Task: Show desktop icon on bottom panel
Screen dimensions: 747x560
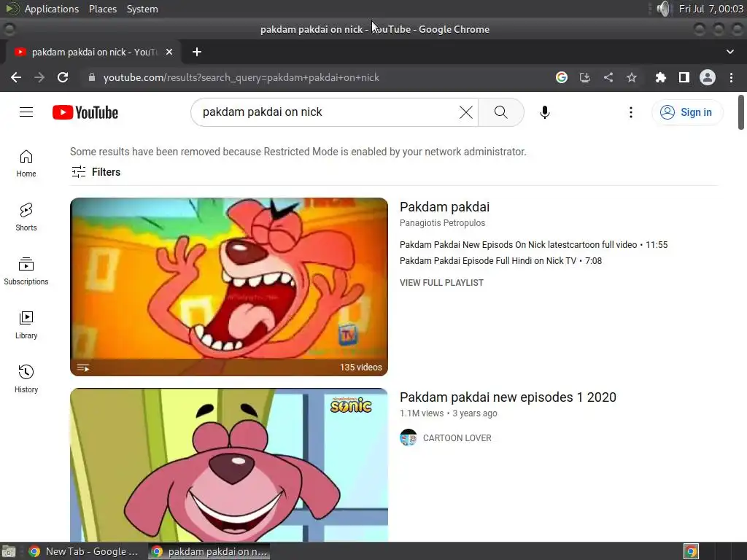Action: click(x=9, y=551)
